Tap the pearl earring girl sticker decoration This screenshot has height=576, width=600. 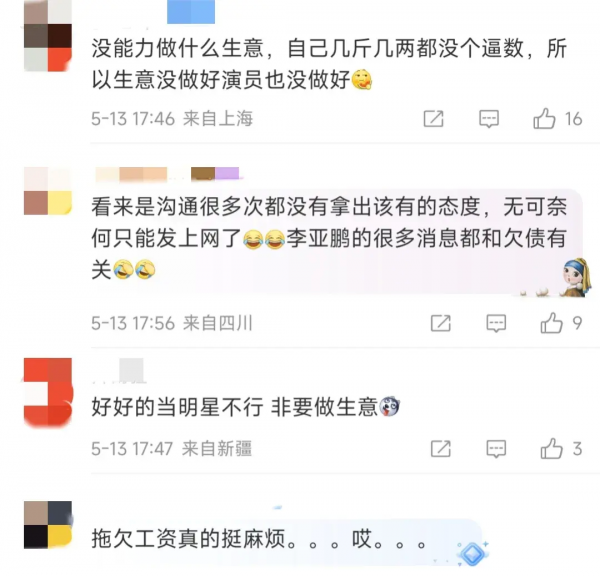576,277
